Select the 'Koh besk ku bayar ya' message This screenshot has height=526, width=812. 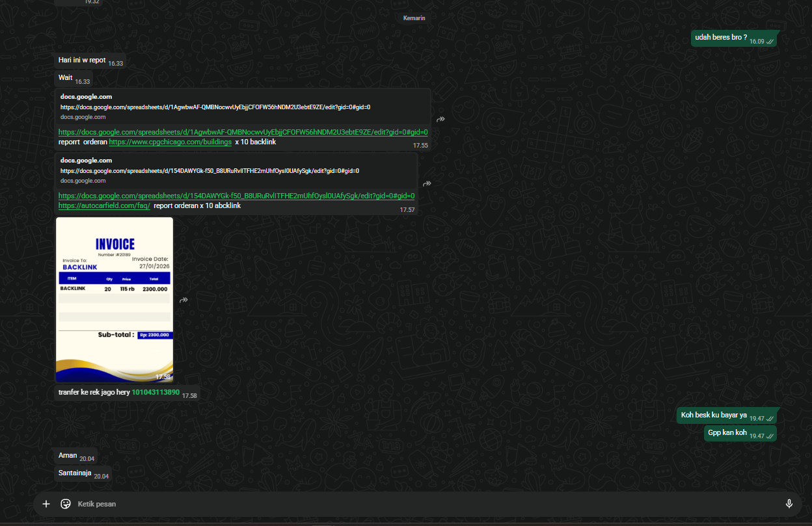point(714,415)
